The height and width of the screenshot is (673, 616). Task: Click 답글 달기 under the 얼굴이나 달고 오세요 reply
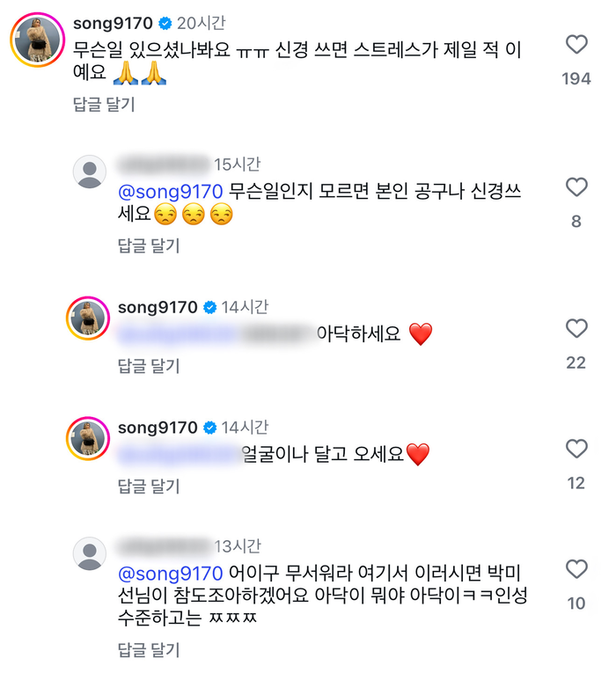coord(149,486)
